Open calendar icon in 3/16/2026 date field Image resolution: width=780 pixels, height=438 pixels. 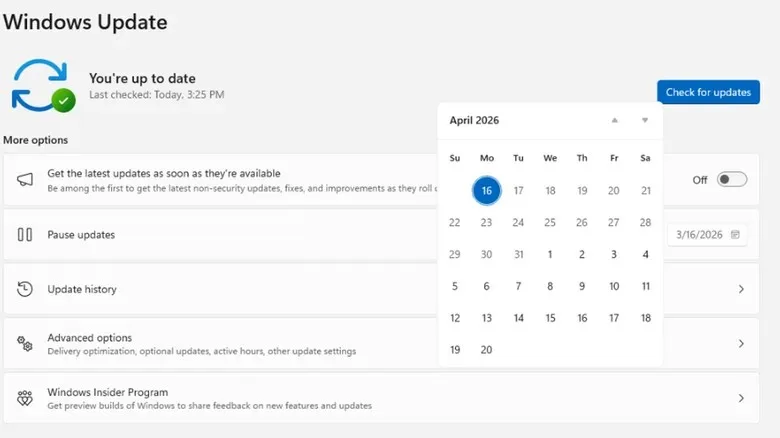coord(735,234)
